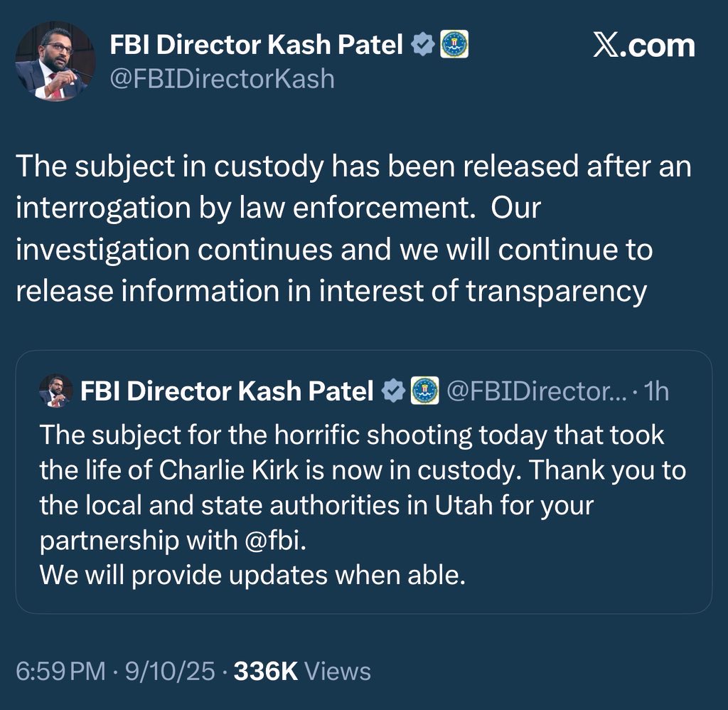Click the word transparency in the main post
728x710 pixels.
(x=556, y=292)
